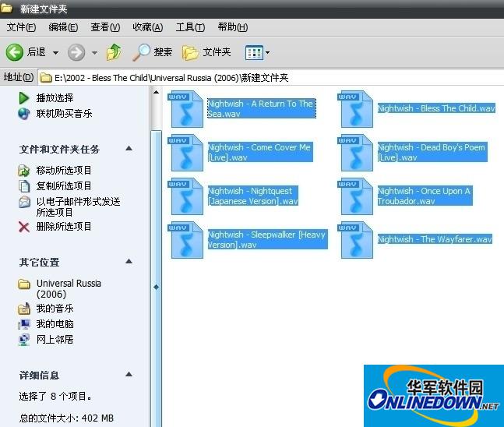The width and height of the screenshot is (504, 427).
Task: Click the Network Neighborhood icon
Action: click(x=24, y=340)
